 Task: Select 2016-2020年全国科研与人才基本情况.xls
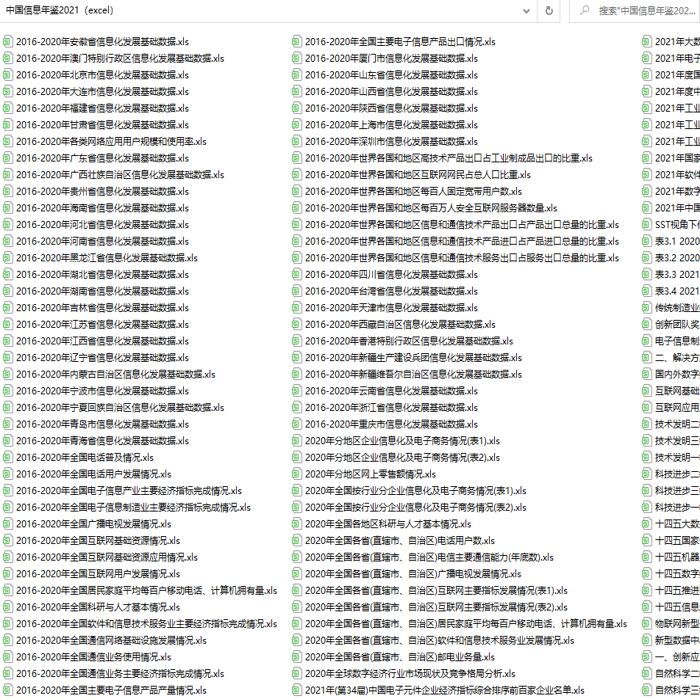(98, 607)
